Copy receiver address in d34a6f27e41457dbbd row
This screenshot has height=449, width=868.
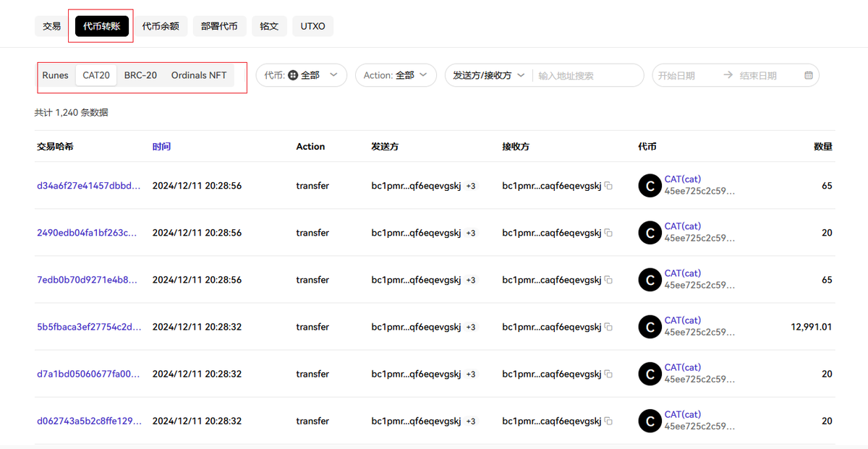608,186
